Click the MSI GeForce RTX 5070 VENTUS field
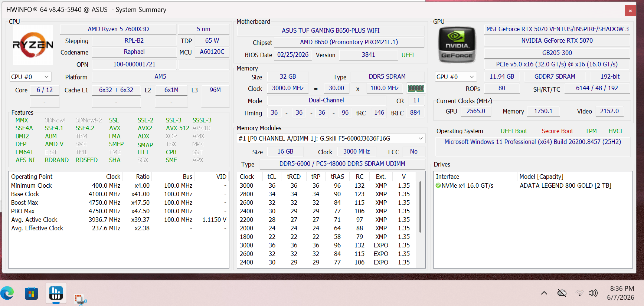644x306 pixels. [x=557, y=29]
